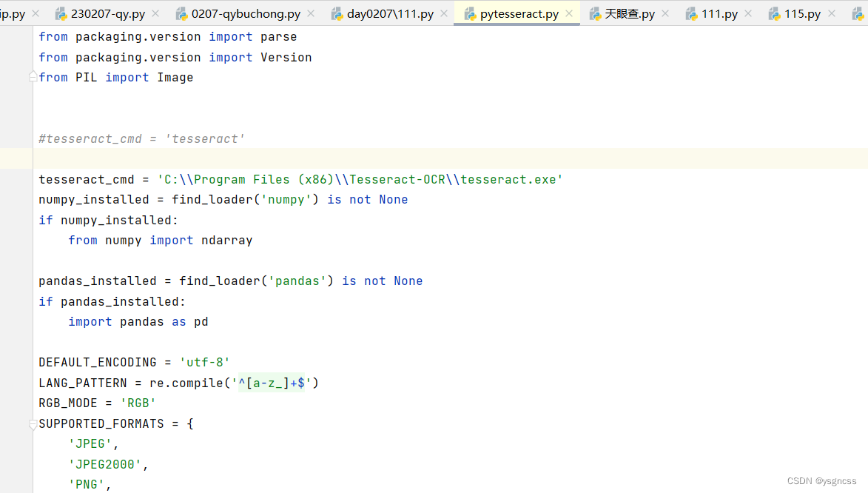This screenshot has height=493, width=868.
Task: Click 'if pandas_installed:' line
Action: (x=112, y=301)
